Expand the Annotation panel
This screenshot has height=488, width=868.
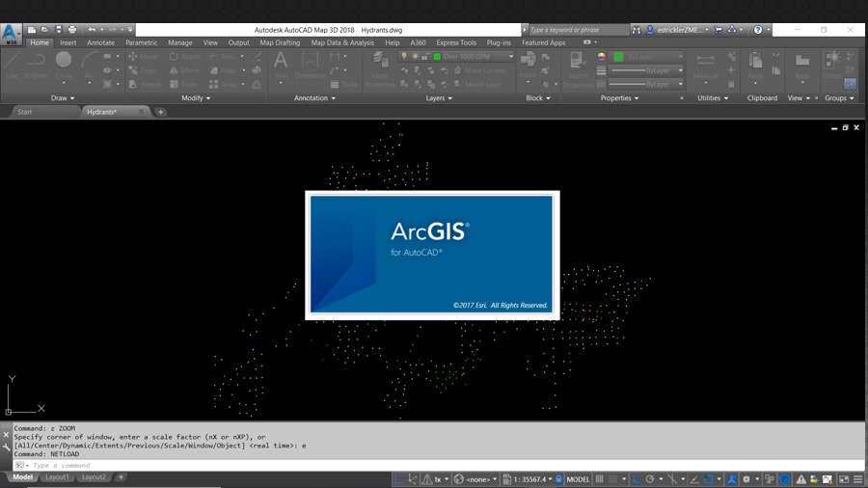pos(314,98)
